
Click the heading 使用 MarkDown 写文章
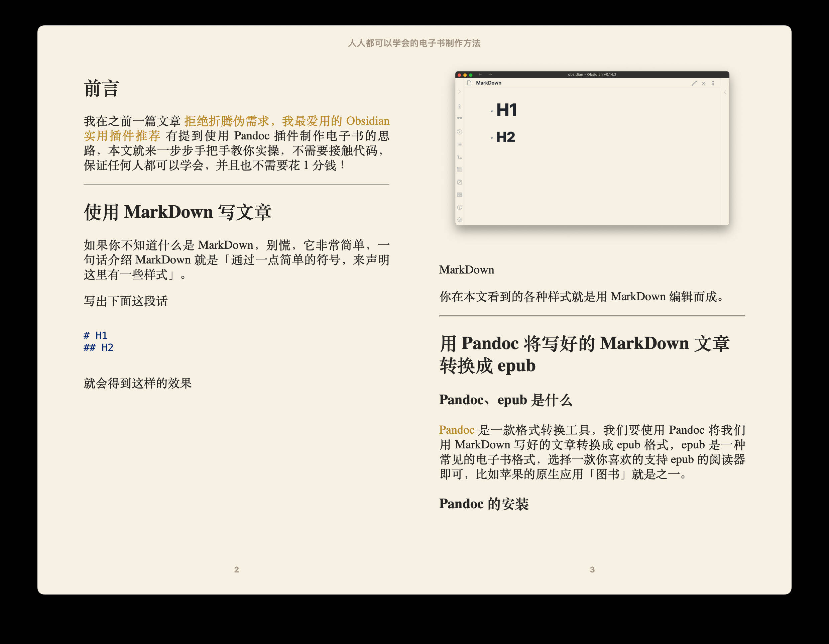point(177,212)
